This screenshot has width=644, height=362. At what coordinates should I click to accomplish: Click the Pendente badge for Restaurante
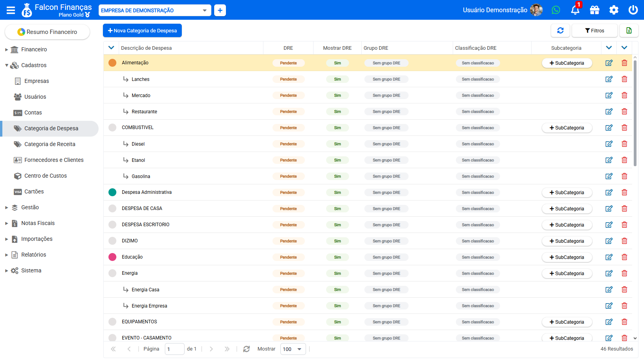click(289, 112)
